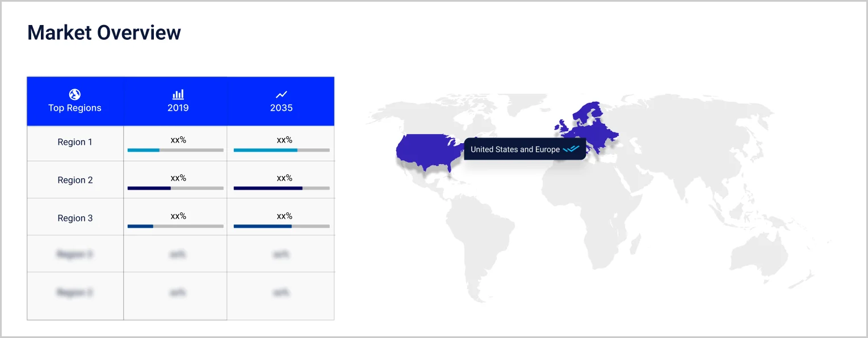This screenshot has width=868, height=338.
Task: Click the double-chevron icon in map tooltip
Action: pyautogui.click(x=571, y=149)
